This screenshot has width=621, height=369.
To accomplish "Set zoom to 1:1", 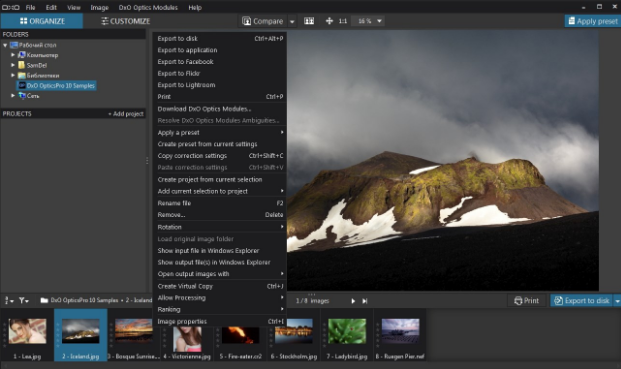I will click(x=343, y=21).
